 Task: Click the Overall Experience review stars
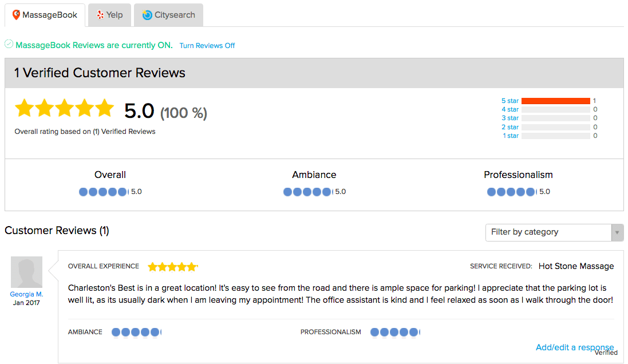[x=173, y=267]
